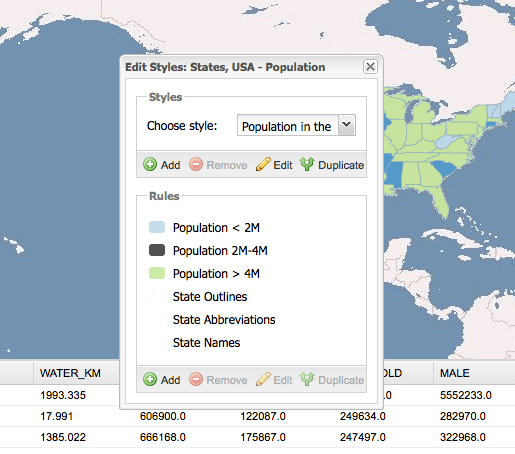
Task: Select the State Outlines rule
Action: tap(210, 297)
